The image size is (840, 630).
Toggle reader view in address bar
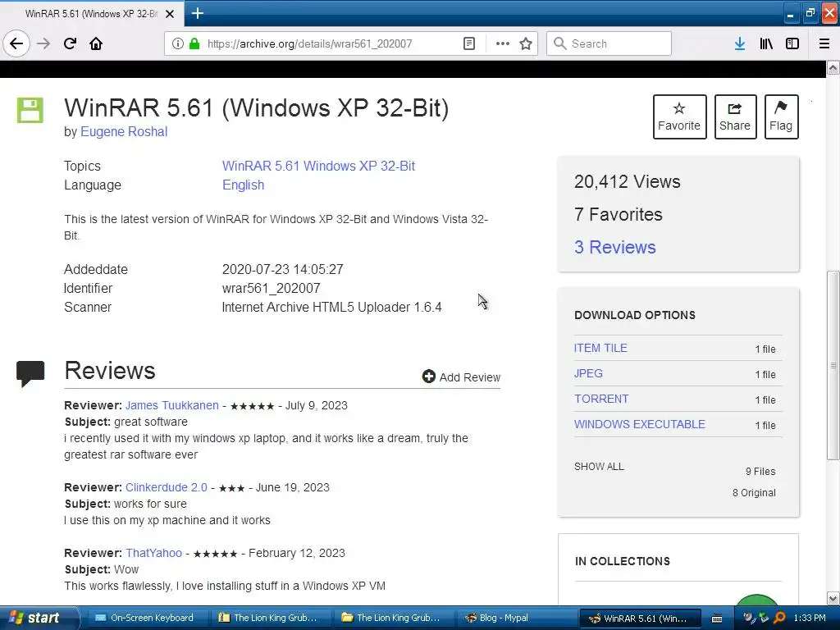point(468,43)
